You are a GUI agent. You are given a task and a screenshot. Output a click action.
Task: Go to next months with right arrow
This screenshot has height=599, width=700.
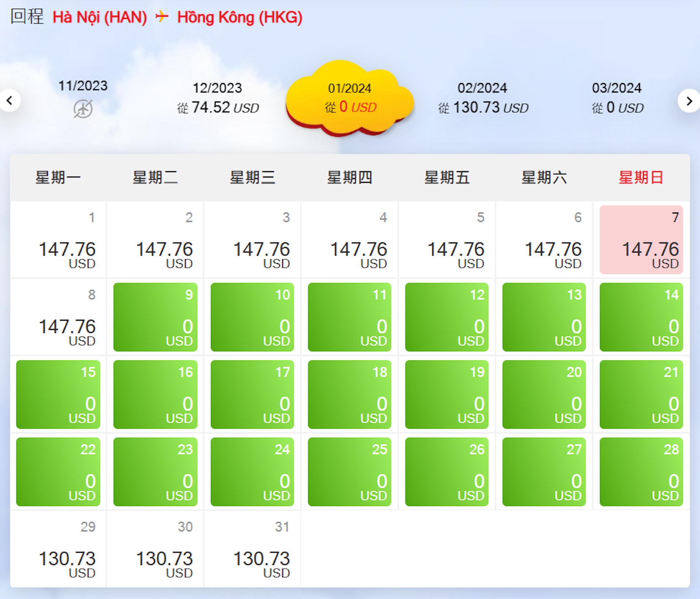(x=689, y=101)
